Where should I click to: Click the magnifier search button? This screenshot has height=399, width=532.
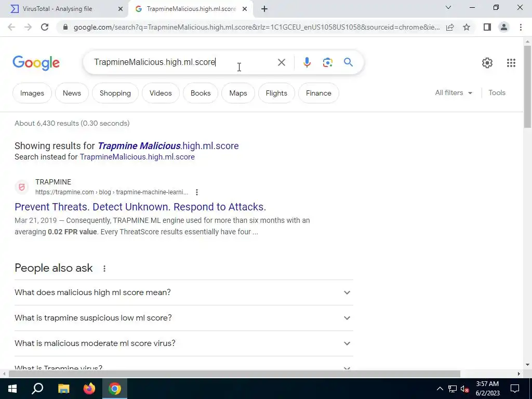(x=348, y=62)
